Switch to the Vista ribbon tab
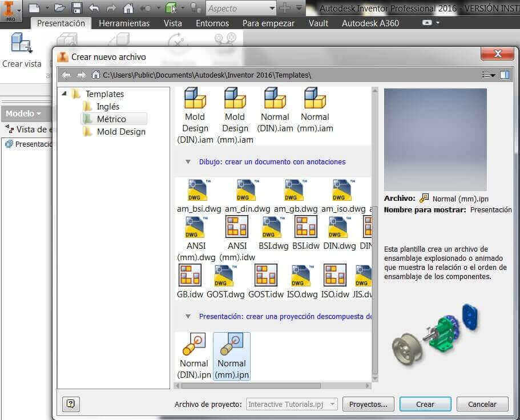Screen dimensions: 520x420 172,23
